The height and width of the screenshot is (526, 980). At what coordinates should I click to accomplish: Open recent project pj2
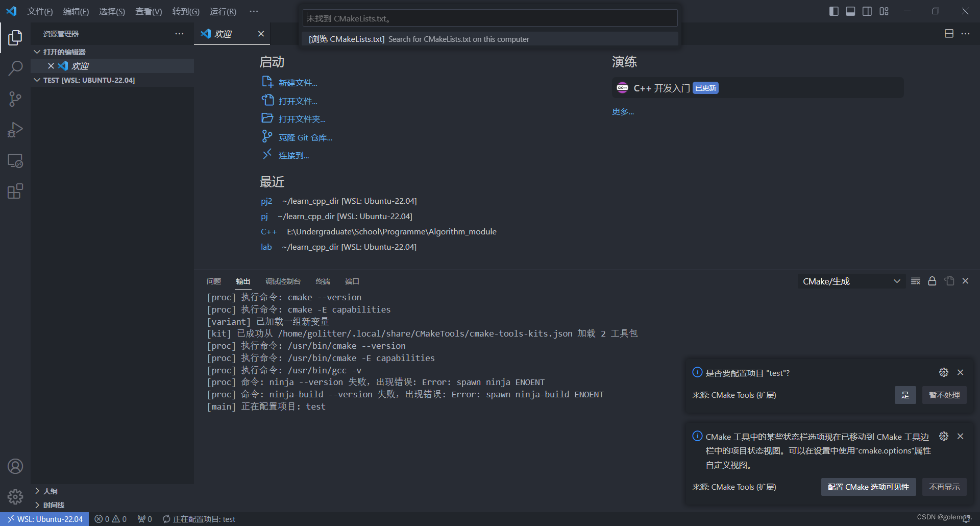pyautogui.click(x=266, y=201)
